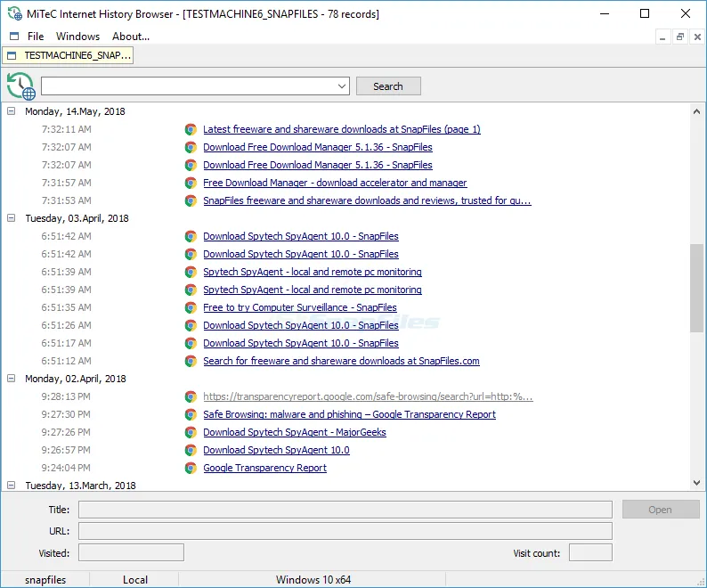Click the scrollbar down arrow
The image size is (707, 588).
point(696,483)
